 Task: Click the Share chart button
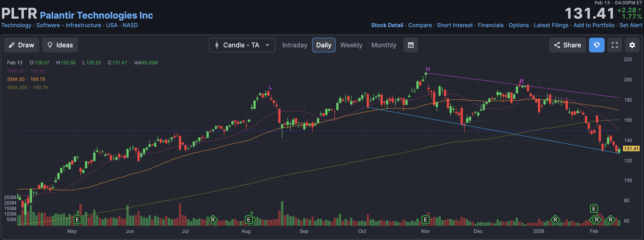568,45
